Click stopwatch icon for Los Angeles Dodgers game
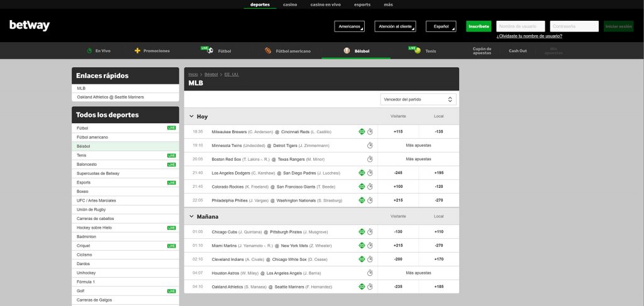644x306 pixels. click(370, 173)
